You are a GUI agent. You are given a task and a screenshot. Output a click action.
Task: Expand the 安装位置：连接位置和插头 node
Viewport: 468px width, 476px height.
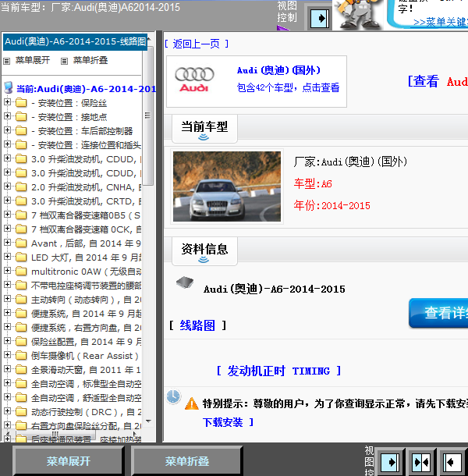click(x=7, y=144)
